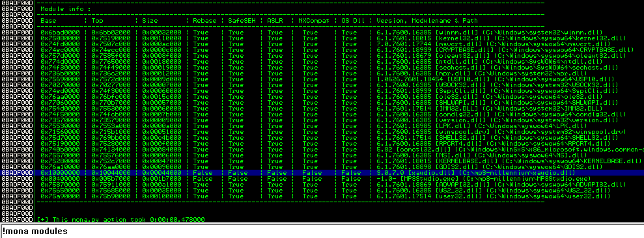Select the ntdll.dll module row

click(322, 61)
